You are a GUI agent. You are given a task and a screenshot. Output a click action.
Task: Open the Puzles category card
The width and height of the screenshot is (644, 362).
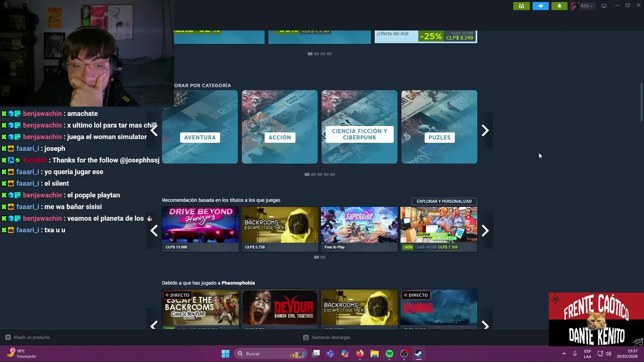tap(439, 127)
